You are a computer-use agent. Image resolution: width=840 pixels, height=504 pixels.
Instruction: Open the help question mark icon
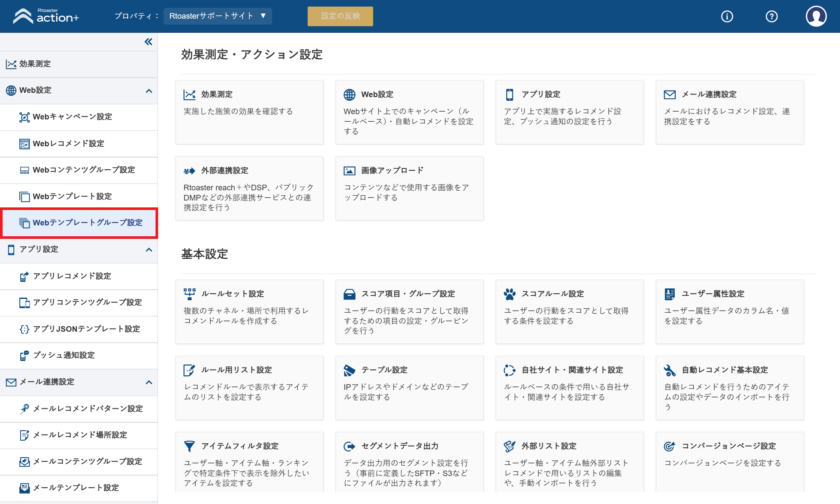coord(771,16)
